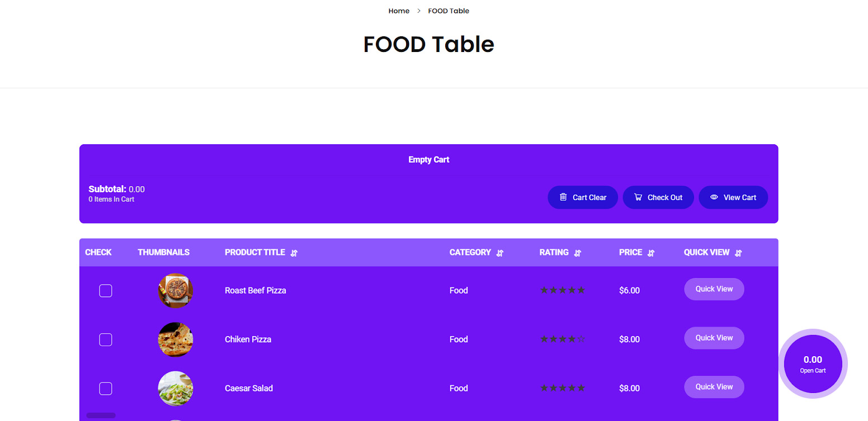Click the Quick View column sort icon
The image size is (868, 421).
point(738,253)
